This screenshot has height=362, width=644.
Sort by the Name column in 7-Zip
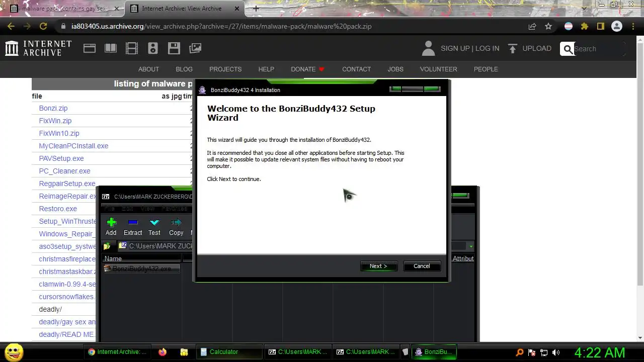[x=142, y=258]
